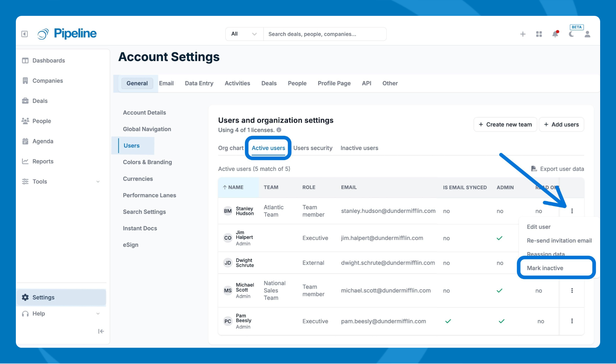Switch to the Inactive users tab
Screen dimensions: 616x364
[359, 148]
